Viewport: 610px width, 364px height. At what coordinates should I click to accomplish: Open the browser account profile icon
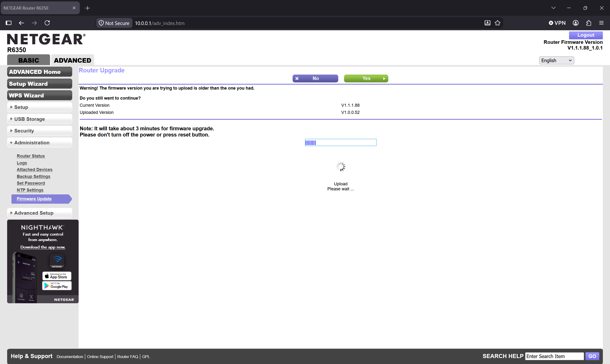click(x=576, y=23)
